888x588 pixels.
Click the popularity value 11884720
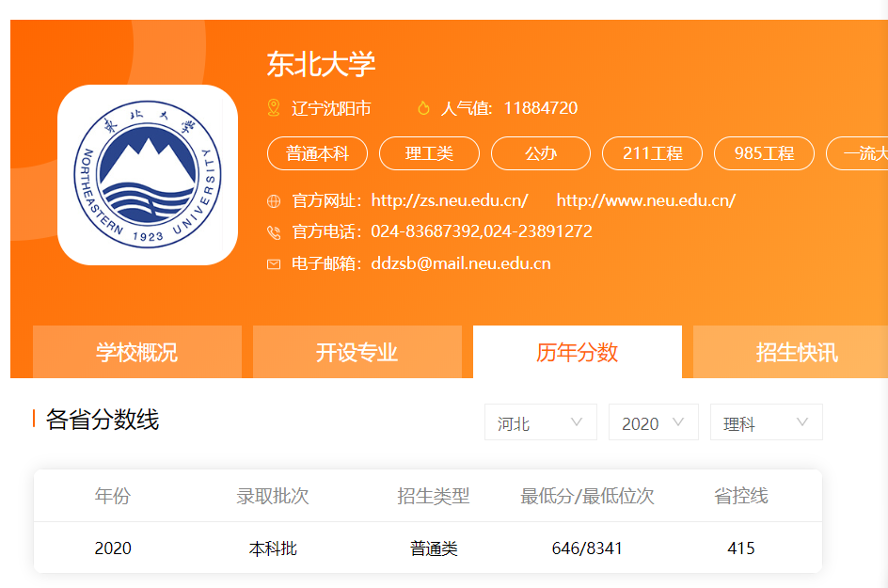[x=541, y=107]
